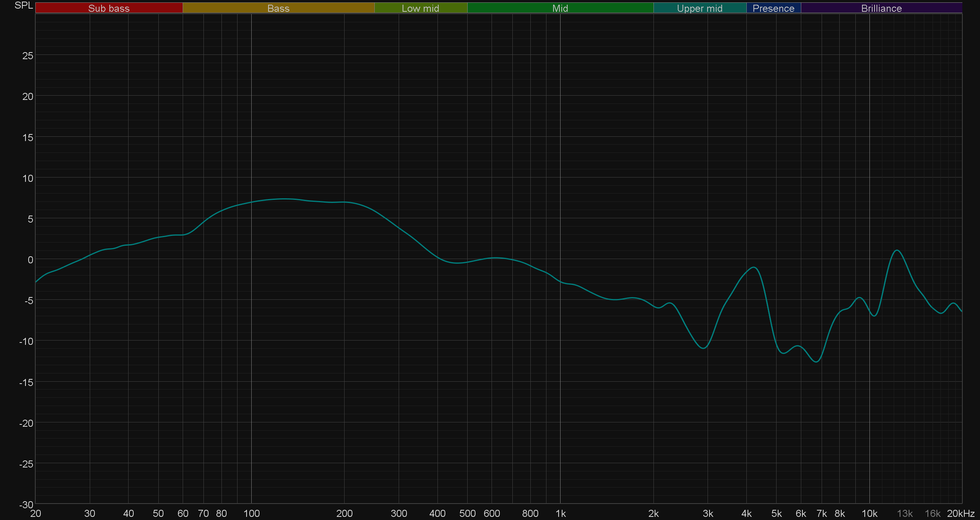Select the Low mid band label
The width and height of the screenshot is (980, 520).
click(420, 8)
